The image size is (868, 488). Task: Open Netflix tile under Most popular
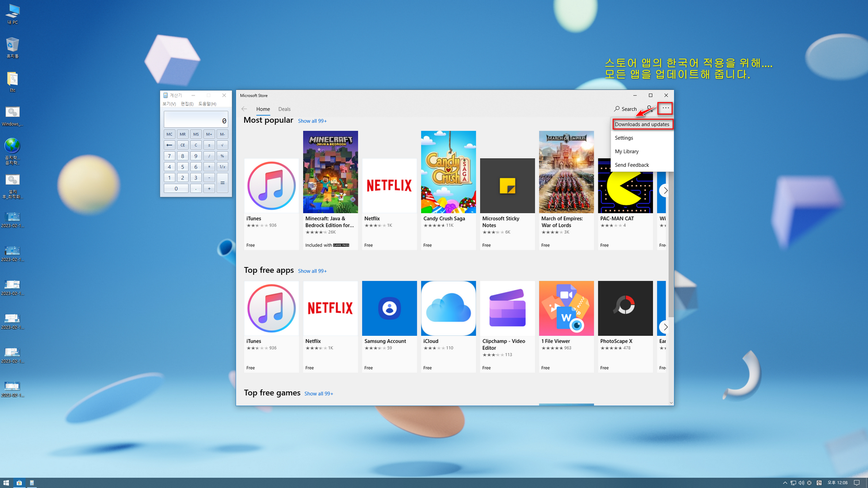pos(389,204)
